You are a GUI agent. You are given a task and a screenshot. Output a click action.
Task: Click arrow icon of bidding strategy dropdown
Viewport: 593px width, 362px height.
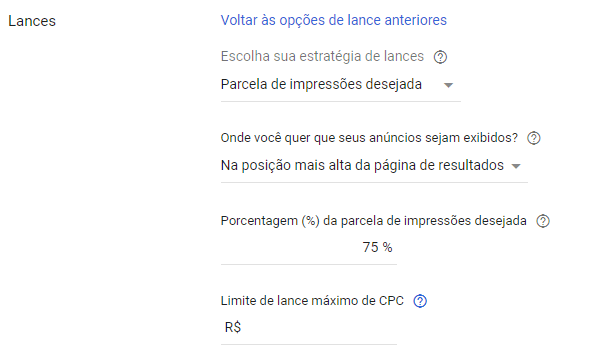coord(448,85)
